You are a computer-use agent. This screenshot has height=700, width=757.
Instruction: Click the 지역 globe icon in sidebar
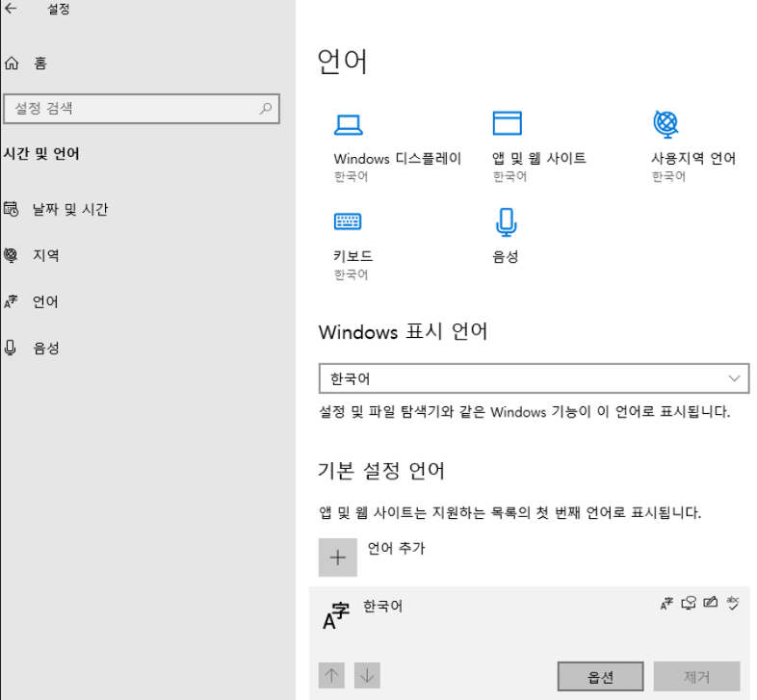pyautogui.click(x=11, y=255)
